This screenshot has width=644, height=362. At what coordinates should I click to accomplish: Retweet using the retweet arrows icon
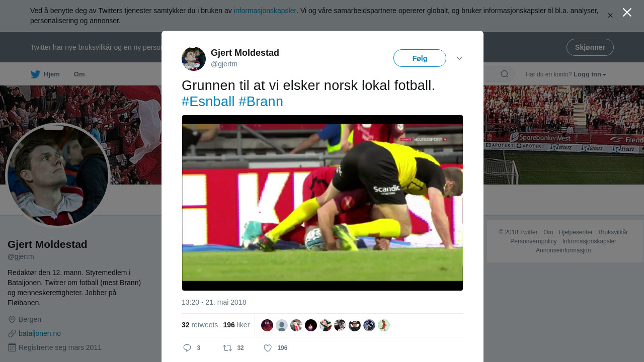pyautogui.click(x=228, y=348)
